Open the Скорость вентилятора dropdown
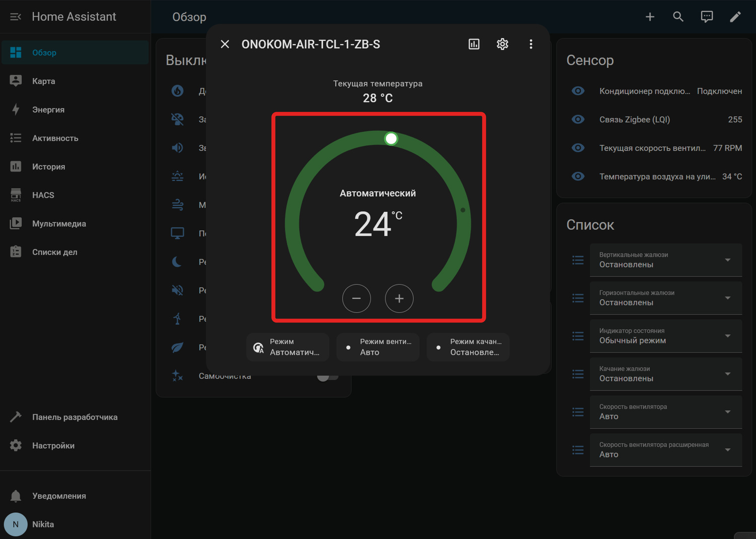756x539 pixels. click(666, 412)
